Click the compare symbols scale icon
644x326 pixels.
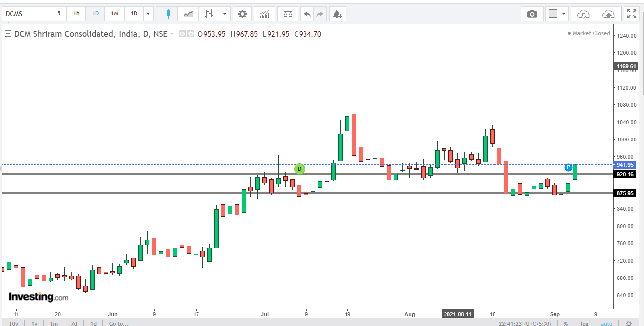tap(288, 14)
